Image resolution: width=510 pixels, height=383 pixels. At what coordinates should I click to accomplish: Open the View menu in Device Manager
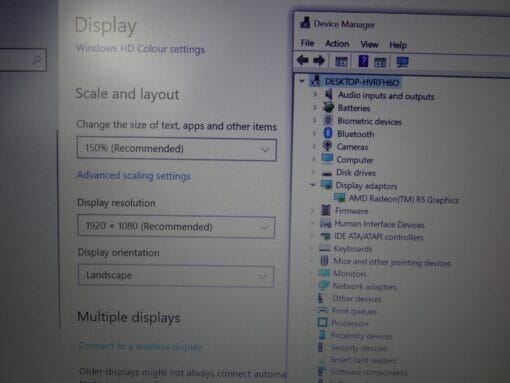pos(369,44)
